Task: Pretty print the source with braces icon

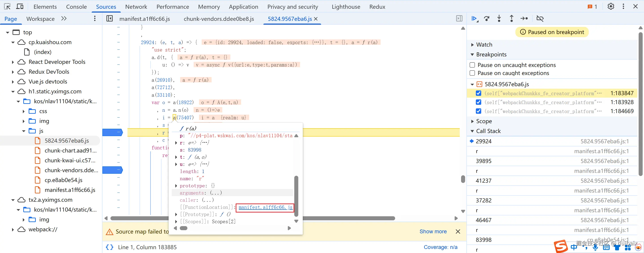Action: pyautogui.click(x=110, y=247)
